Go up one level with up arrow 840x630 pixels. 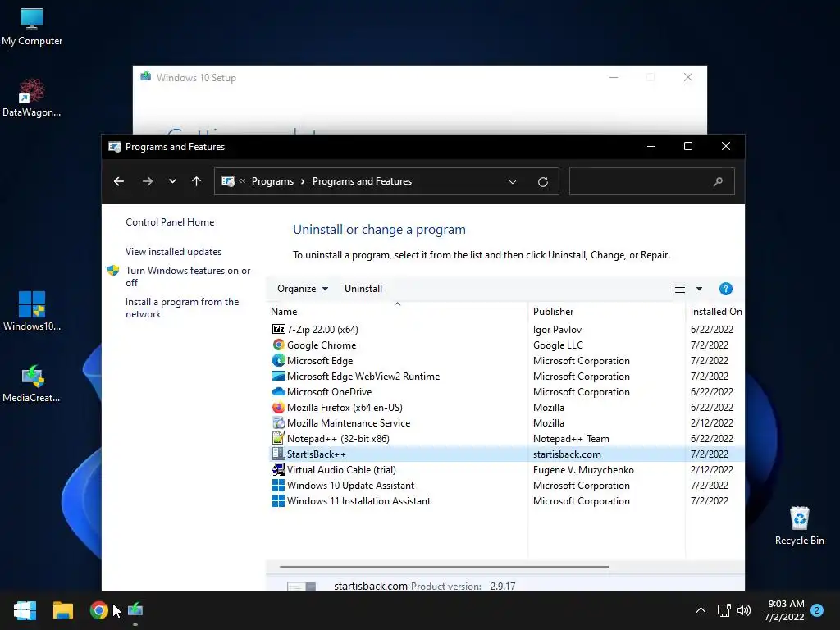tap(197, 181)
